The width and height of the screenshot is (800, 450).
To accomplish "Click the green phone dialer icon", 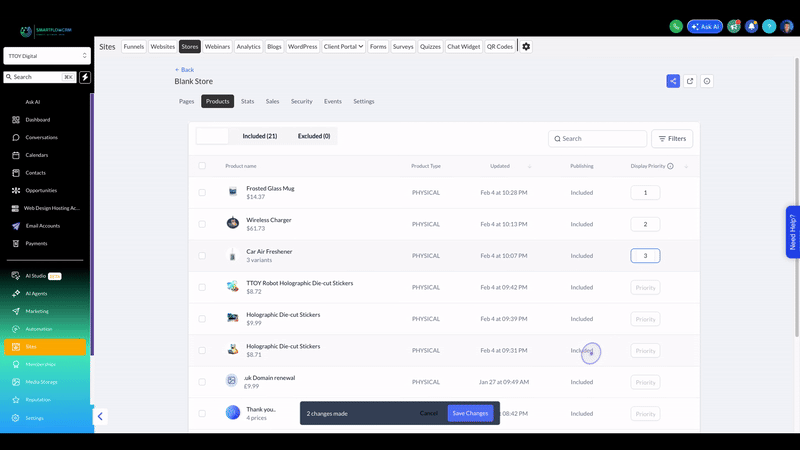I will click(676, 27).
